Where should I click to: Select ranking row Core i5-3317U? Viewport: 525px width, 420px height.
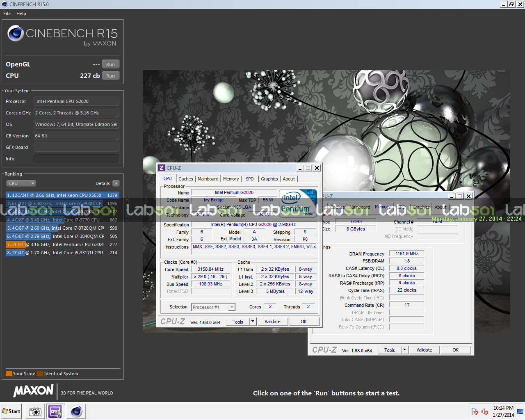(62, 253)
